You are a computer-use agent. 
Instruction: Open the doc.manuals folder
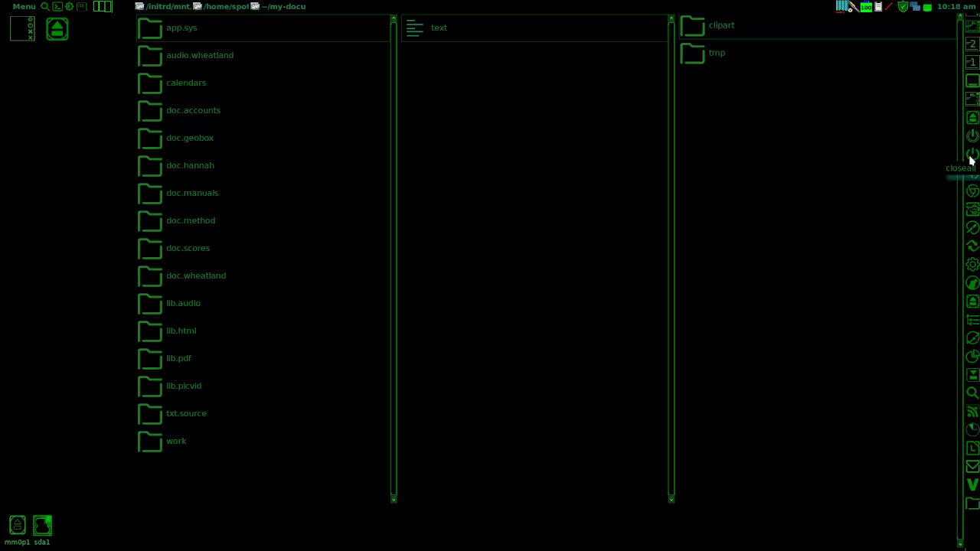(192, 192)
